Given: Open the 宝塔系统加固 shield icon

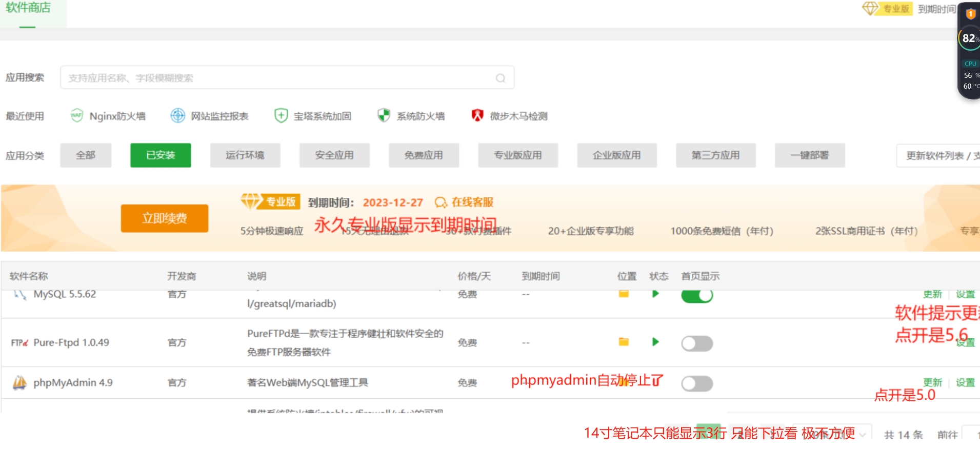Looking at the screenshot, I should click(x=281, y=115).
